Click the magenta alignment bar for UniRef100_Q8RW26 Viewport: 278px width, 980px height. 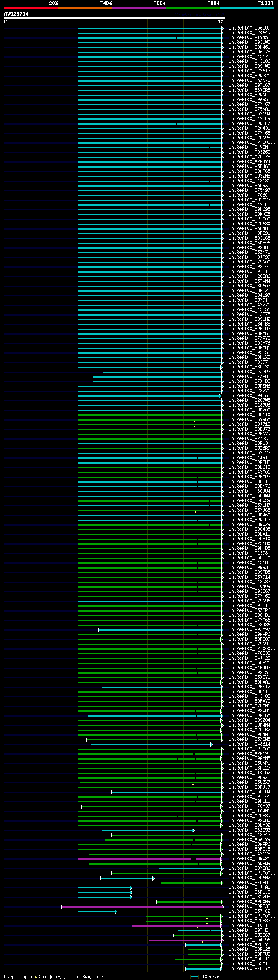point(150,858)
